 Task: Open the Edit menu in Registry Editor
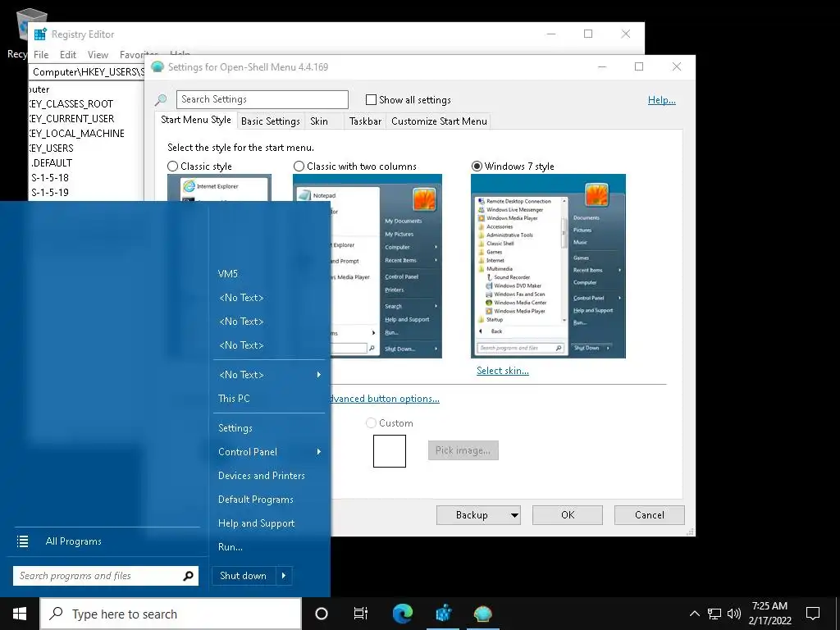pyautogui.click(x=68, y=55)
